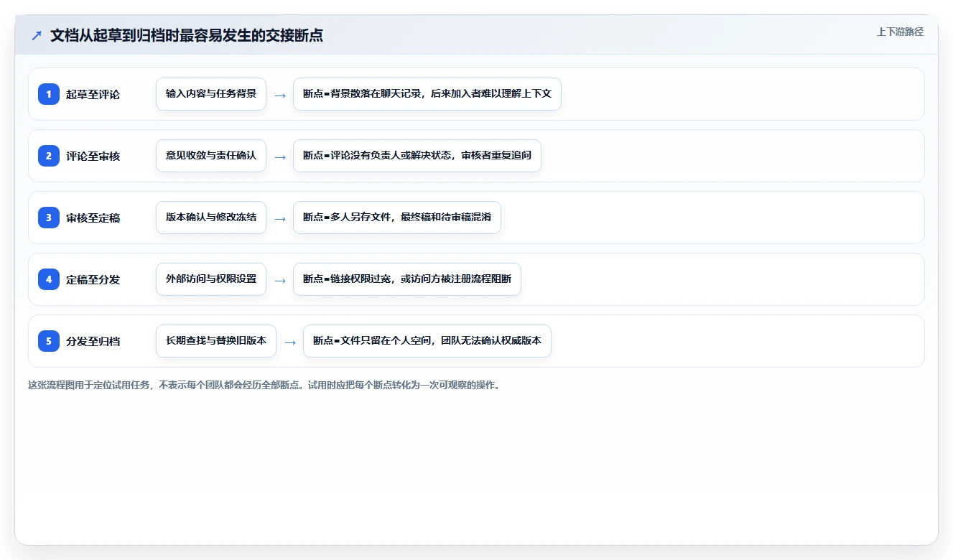Image resolution: width=953 pixels, height=560 pixels.
Task: Select the step 1 number badge
Action: click(x=49, y=94)
